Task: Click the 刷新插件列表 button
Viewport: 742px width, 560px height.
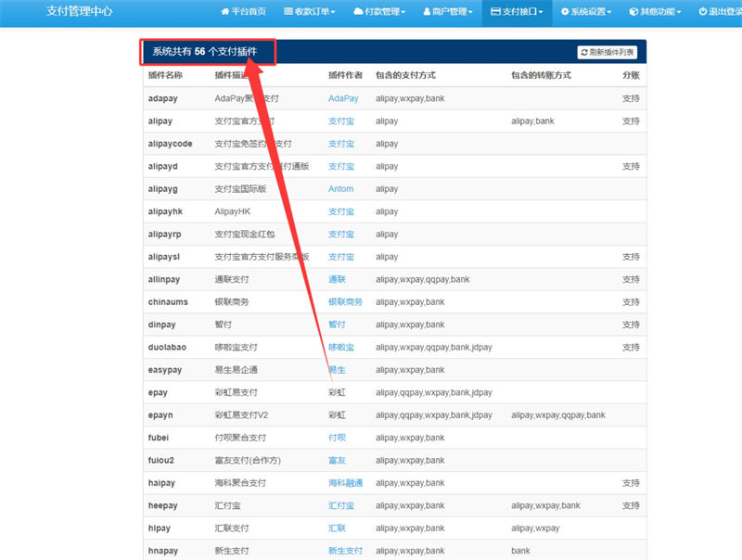Action: point(608,53)
